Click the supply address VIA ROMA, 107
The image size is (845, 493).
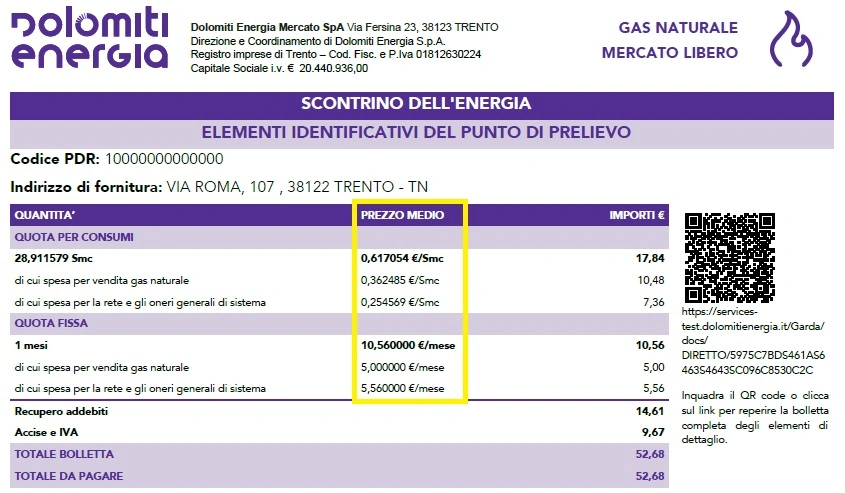pos(297,187)
